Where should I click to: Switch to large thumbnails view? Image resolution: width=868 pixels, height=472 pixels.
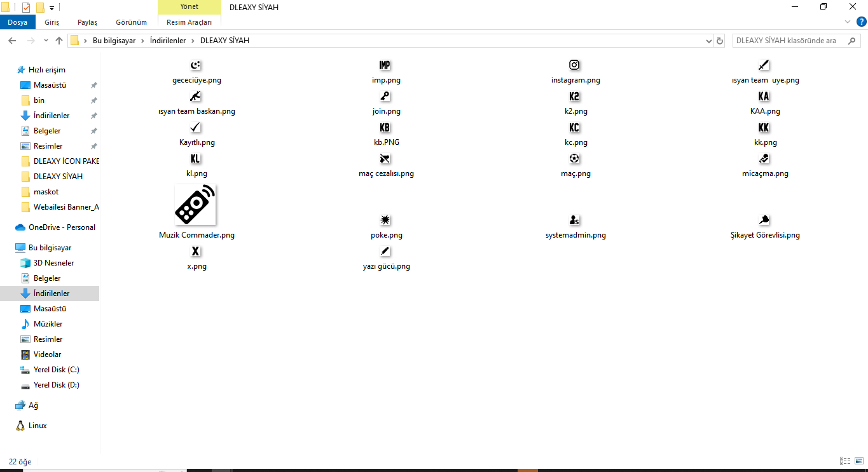coord(859,461)
